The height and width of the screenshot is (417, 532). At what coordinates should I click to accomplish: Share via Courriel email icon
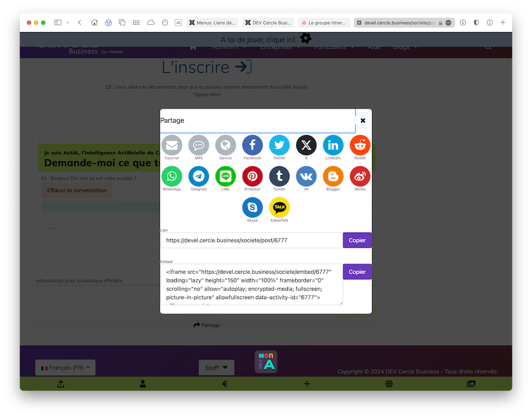[x=171, y=145]
